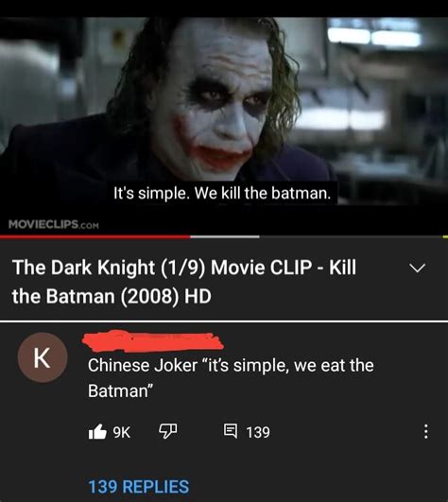Seek on the red video progress bar
This screenshot has width=448, height=502.
[95, 237]
